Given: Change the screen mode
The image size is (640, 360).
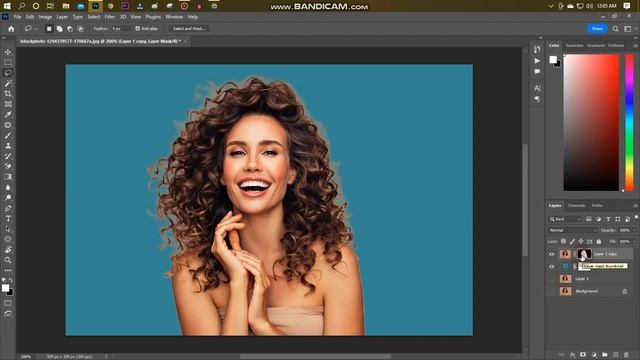Looking at the screenshot, I should click(8, 313).
